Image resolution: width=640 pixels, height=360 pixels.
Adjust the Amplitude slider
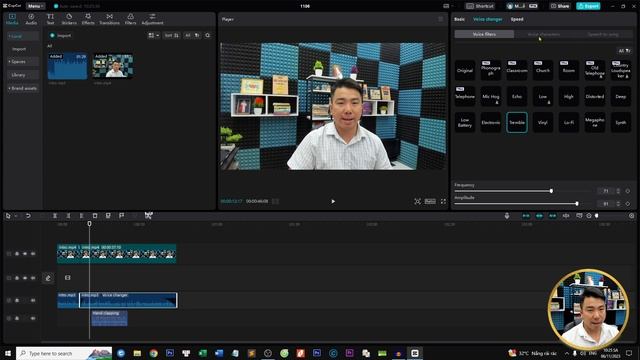(577, 203)
